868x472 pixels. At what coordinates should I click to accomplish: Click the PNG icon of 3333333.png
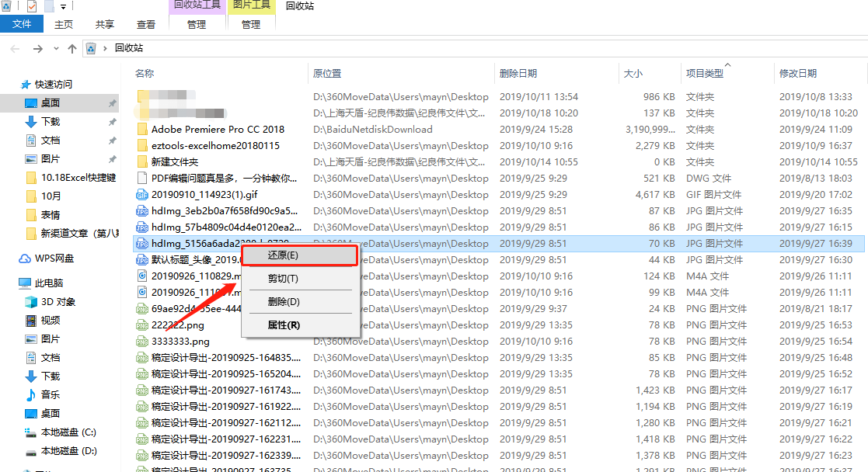tap(141, 342)
